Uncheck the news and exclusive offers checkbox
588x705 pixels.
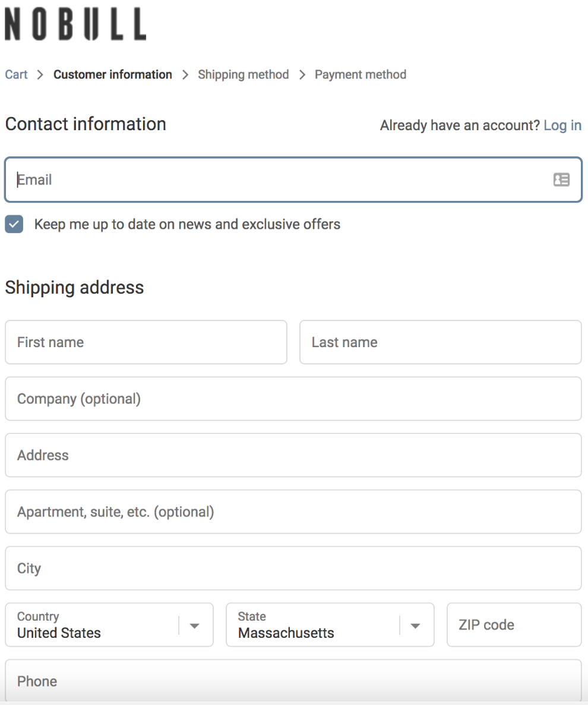click(x=13, y=224)
